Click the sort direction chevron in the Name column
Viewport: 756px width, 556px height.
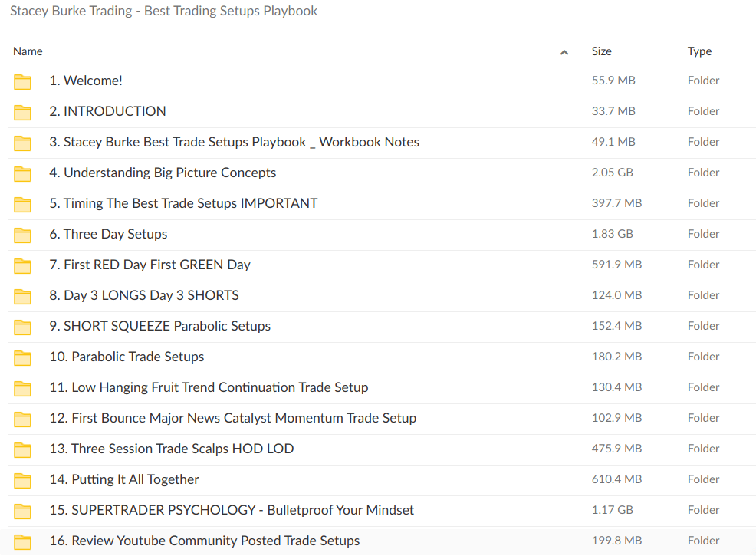(564, 51)
